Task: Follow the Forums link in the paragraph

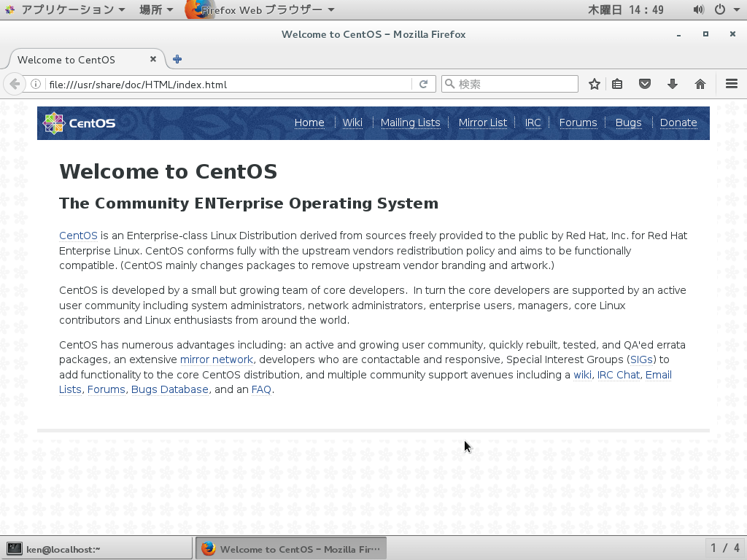Action: click(x=107, y=389)
